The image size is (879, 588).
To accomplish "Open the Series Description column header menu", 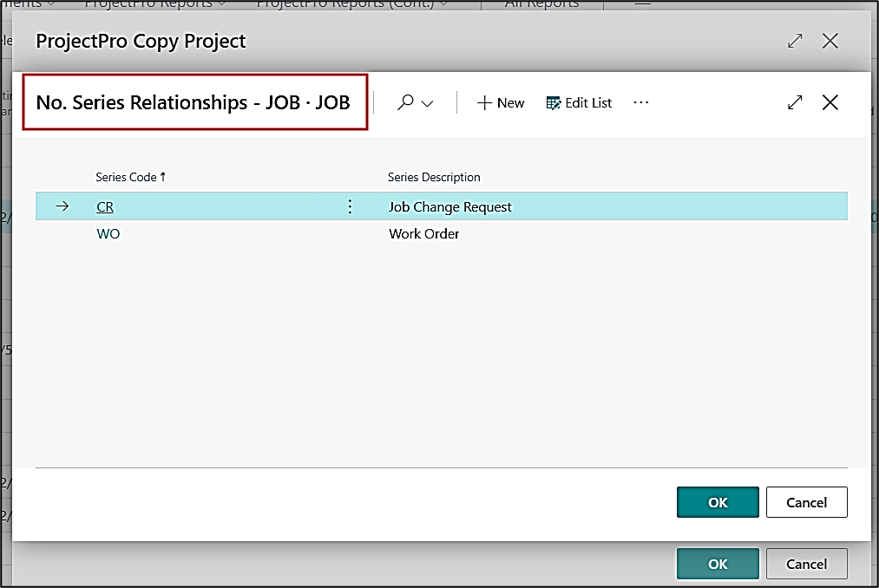I will click(x=434, y=177).
